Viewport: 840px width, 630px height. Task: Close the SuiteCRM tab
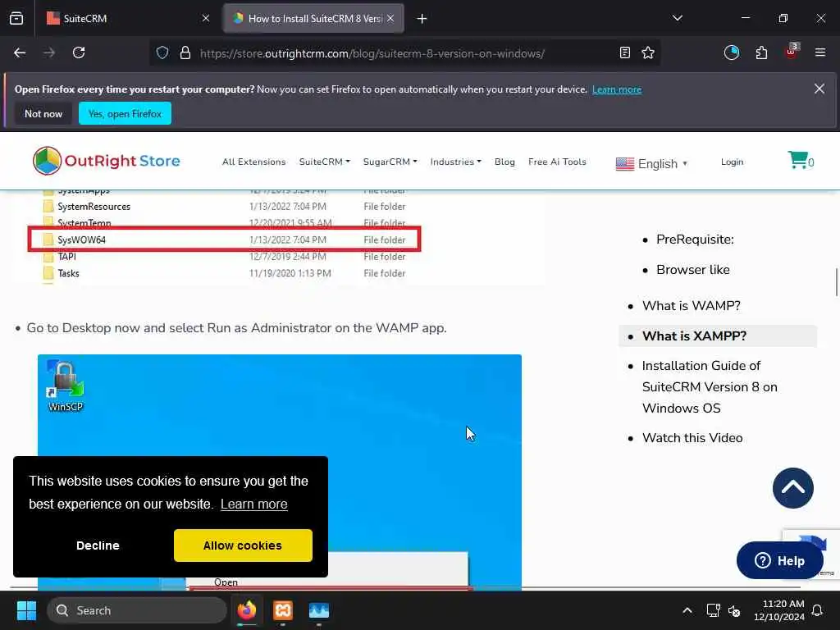coord(206,18)
